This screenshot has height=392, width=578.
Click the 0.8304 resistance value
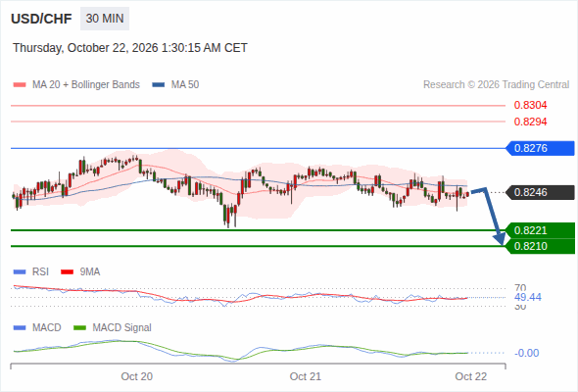tap(530, 106)
